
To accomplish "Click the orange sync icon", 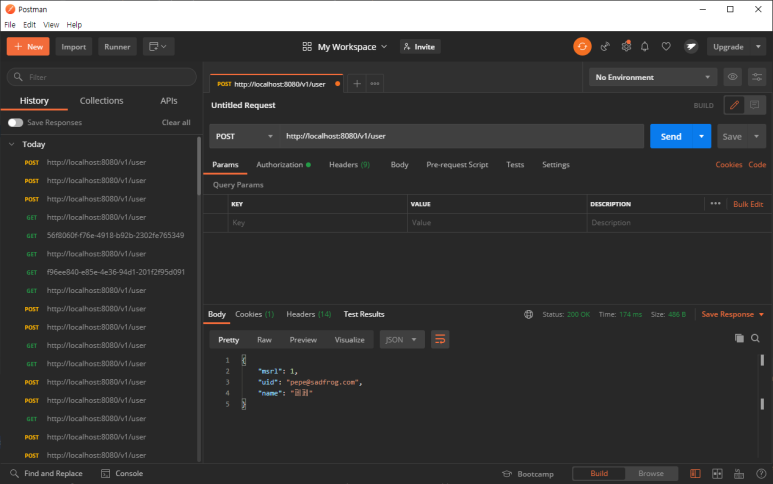I will tap(582, 47).
